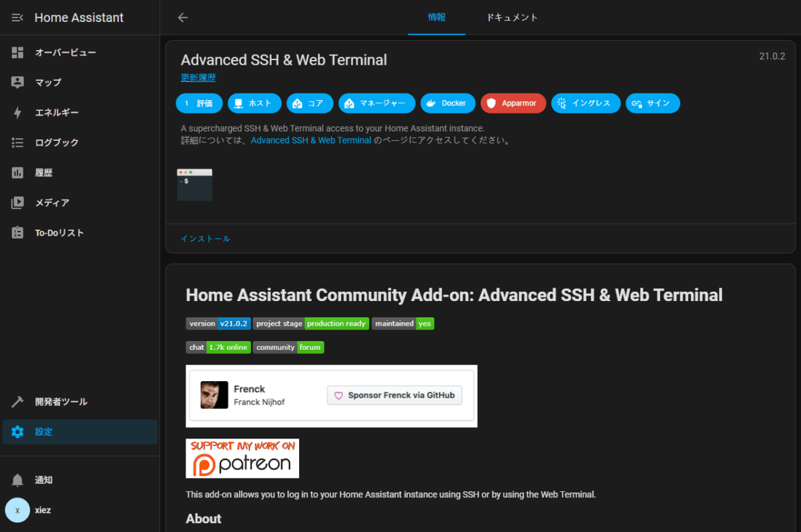Click the terminal add-on logo thumbnail
Screen dimensions: 801x532
pos(195,185)
